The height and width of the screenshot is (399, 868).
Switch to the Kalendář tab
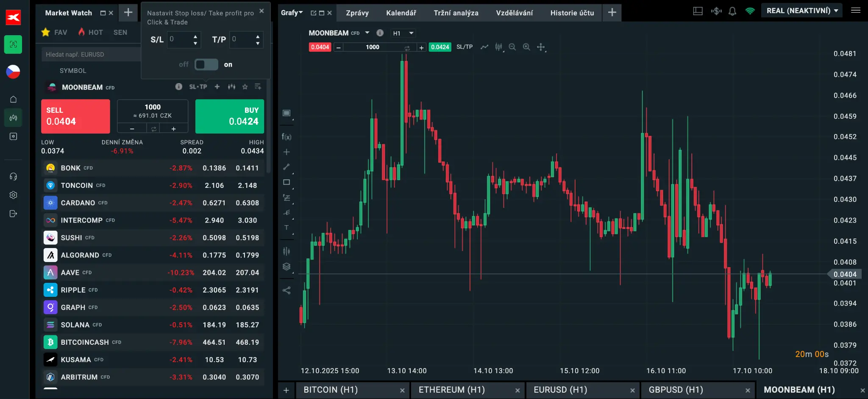click(x=401, y=13)
